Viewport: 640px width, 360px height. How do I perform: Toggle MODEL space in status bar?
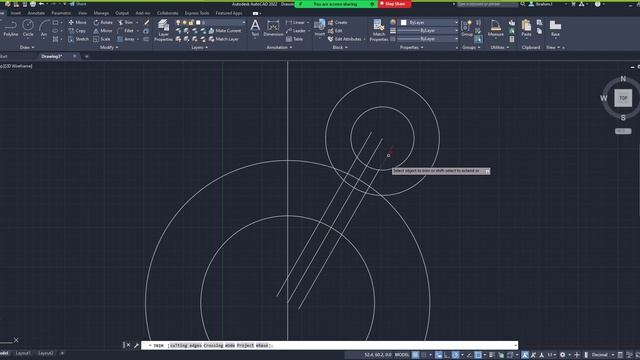[402, 355]
